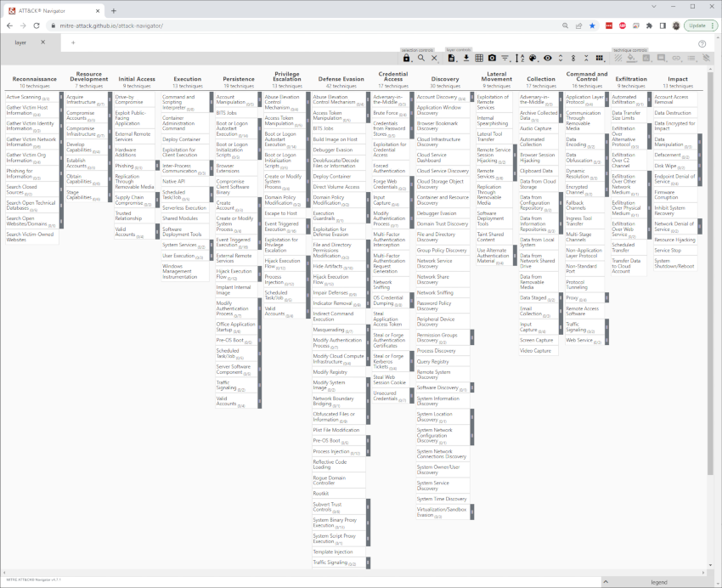Viewport: 722px width, 588px height.
Task: Collapse all sub-techniques icon
Action: [586, 58]
